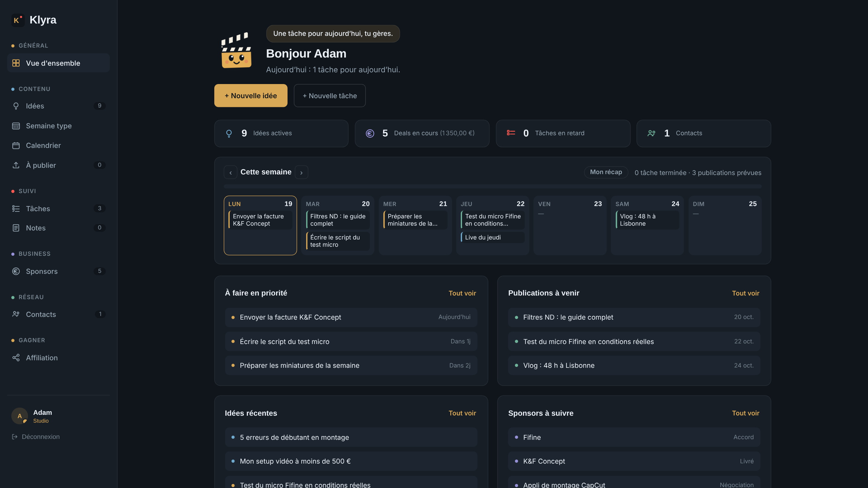Viewport: 868px width, 488px height.
Task: Click people icon in Contacts stat card
Action: [x=651, y=133]
